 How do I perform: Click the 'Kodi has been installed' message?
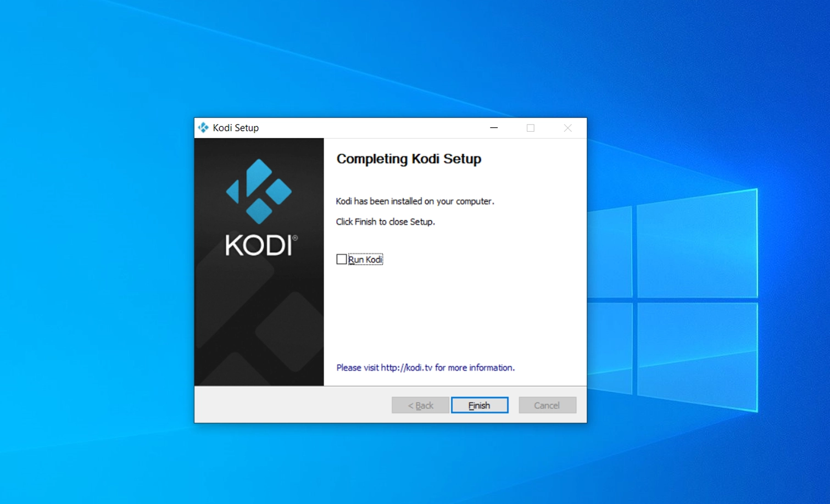click(x=415, y=201)
